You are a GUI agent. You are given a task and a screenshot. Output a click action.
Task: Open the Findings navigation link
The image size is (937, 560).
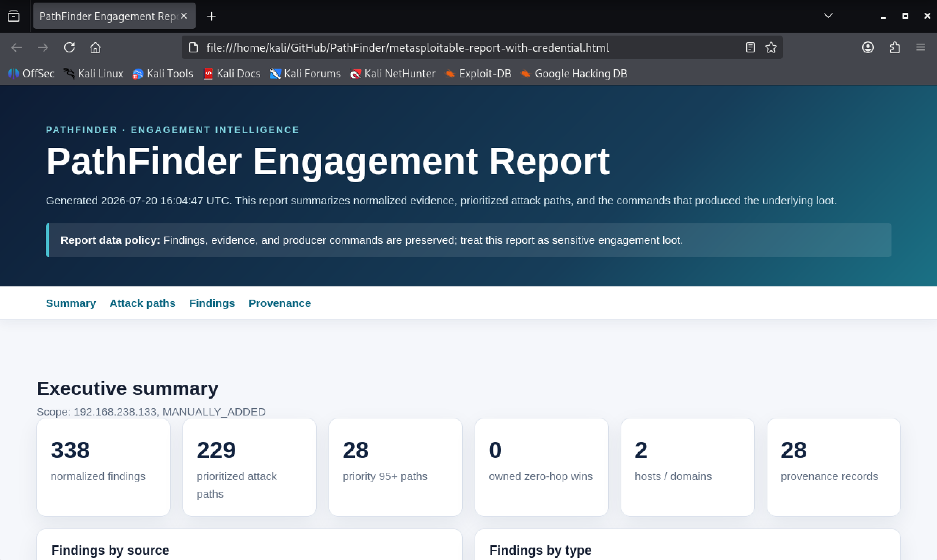[212, 303]
